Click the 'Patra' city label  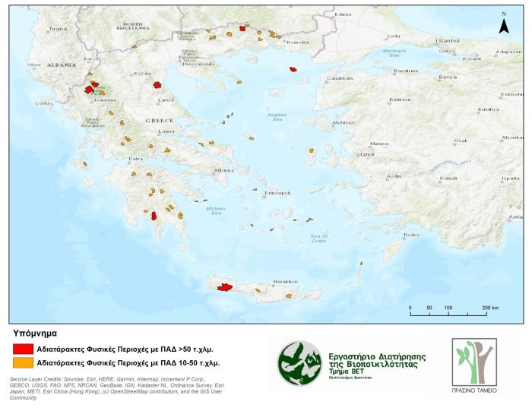tap(136, 159)
